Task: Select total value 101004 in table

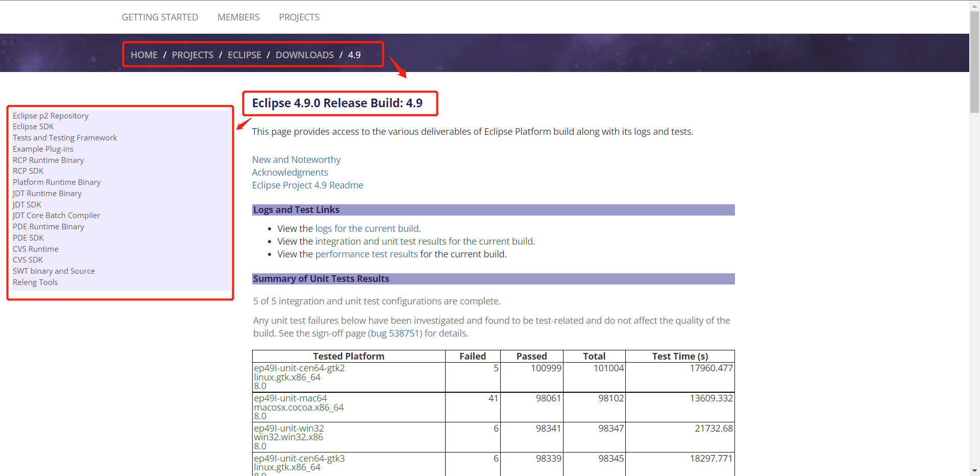Action: pyautogui.click(x=609, y=368)
